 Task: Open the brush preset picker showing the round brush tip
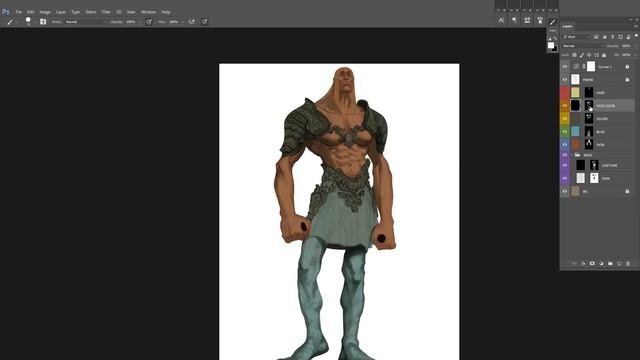29,21
